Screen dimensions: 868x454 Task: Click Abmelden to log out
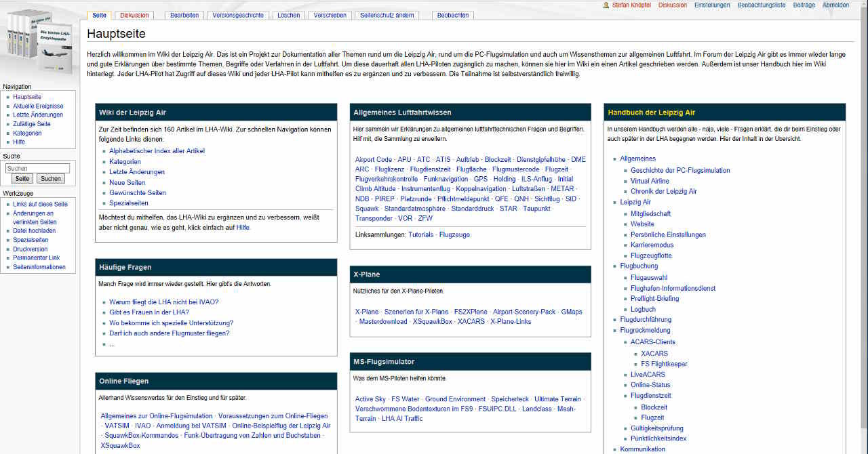coord(836,5)
